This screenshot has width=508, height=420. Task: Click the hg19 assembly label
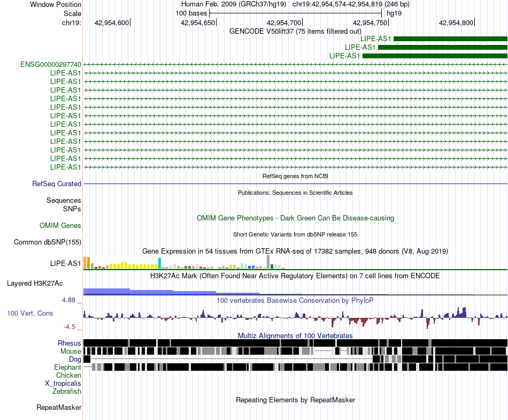[394, 13]
